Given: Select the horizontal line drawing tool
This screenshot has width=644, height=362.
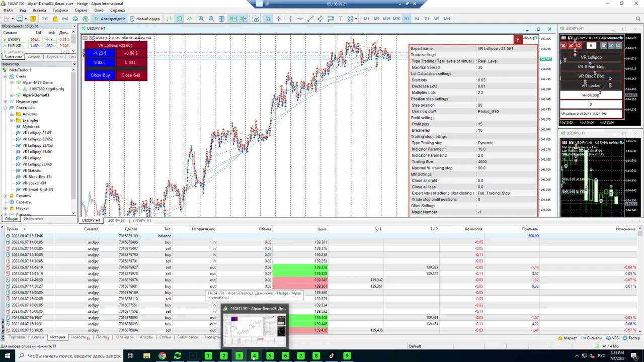Looking at the screenshot, I should tap(300, 19).
